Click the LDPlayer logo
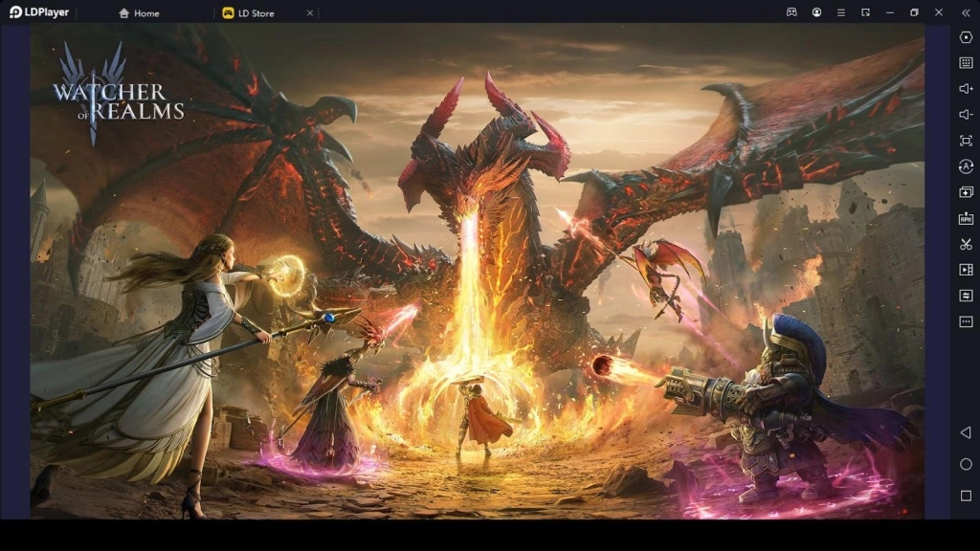980x551 pixels. click(38, 12)
